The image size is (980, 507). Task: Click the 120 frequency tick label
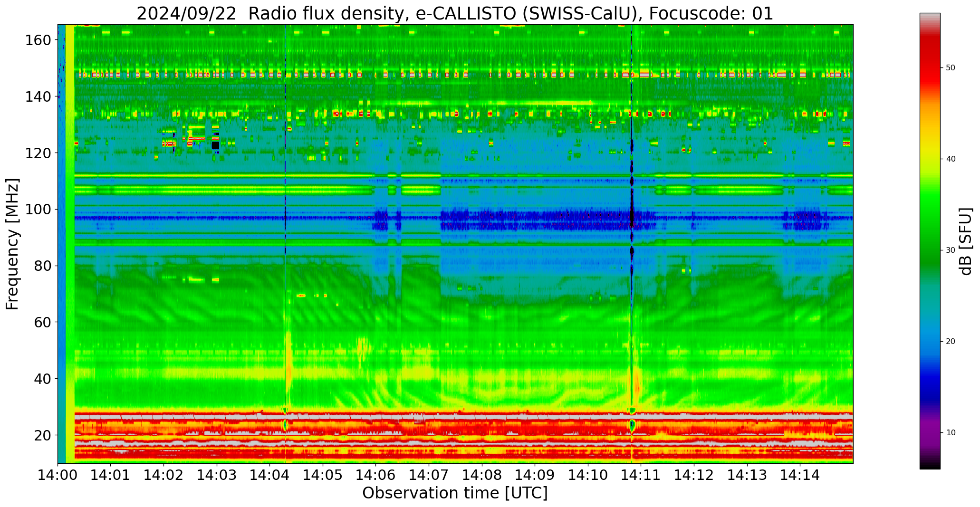click(x=38, y=153)
